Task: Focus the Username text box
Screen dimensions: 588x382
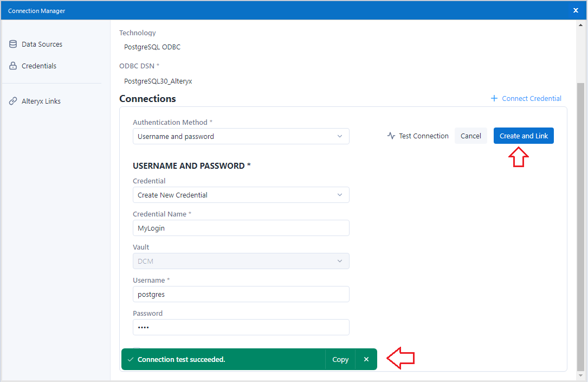Action: tap(241, 294)
